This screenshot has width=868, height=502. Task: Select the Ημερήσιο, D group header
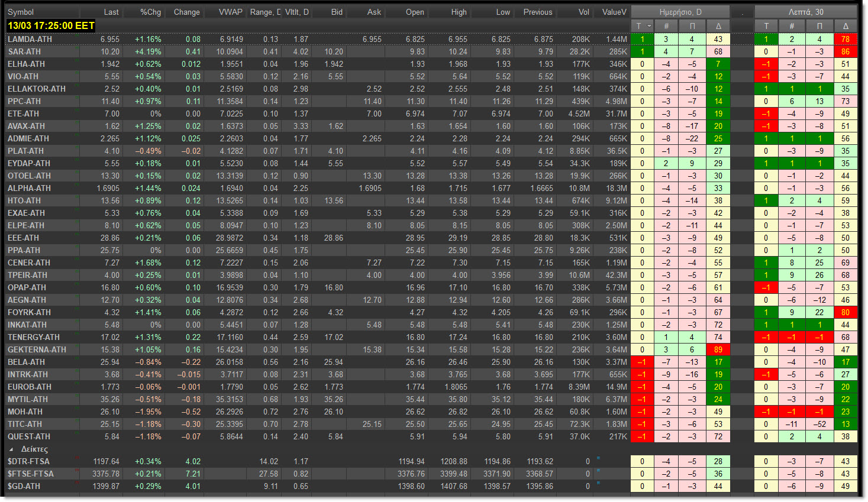click(680, 12)
